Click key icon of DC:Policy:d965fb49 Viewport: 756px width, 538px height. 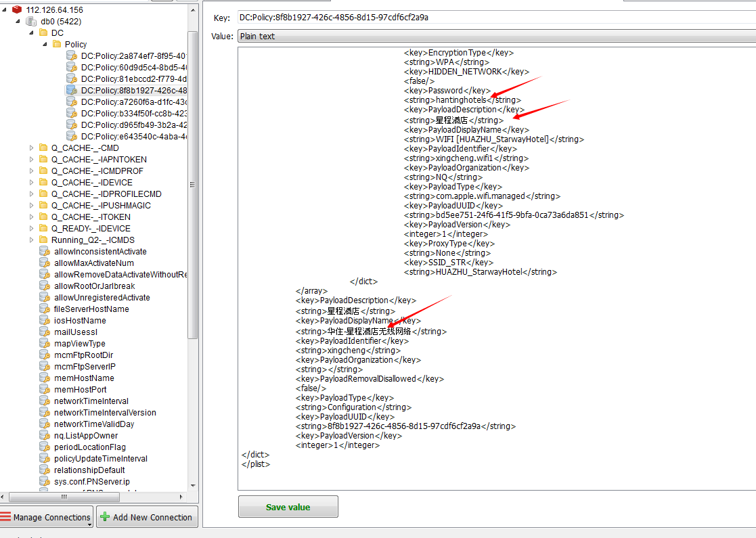click(x=71, y=125)
